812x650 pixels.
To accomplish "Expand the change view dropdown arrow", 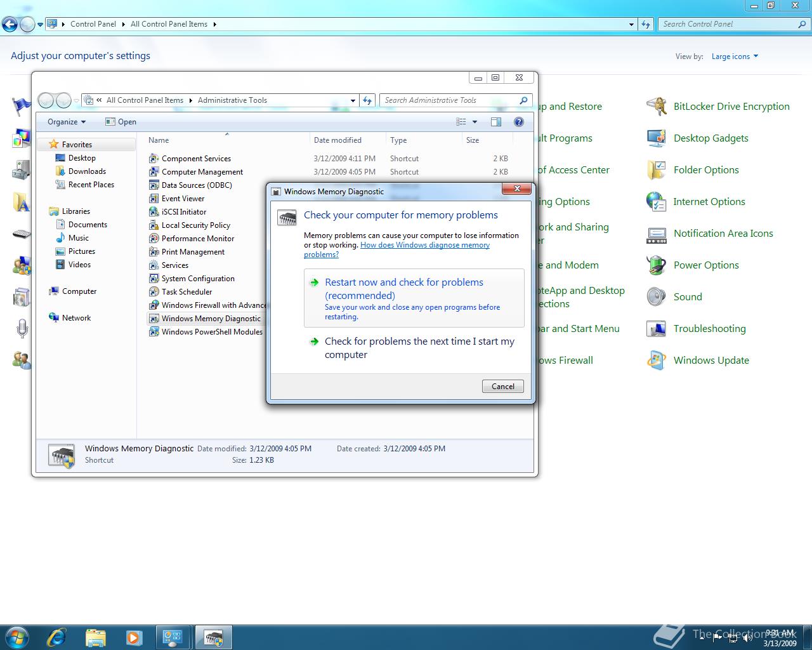I will 475,122.
